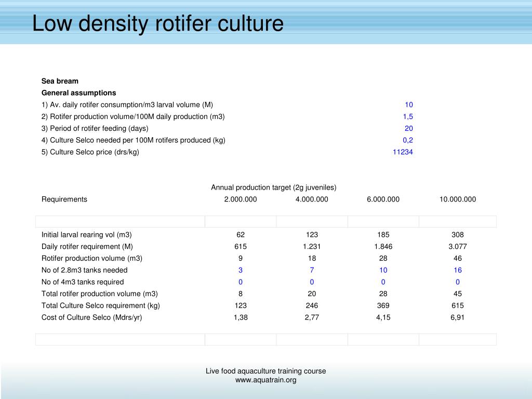The image size is (532, 399).
Task: Click the 'Daily rotifer requirement (M)' row label
Action: click(87, 247)
